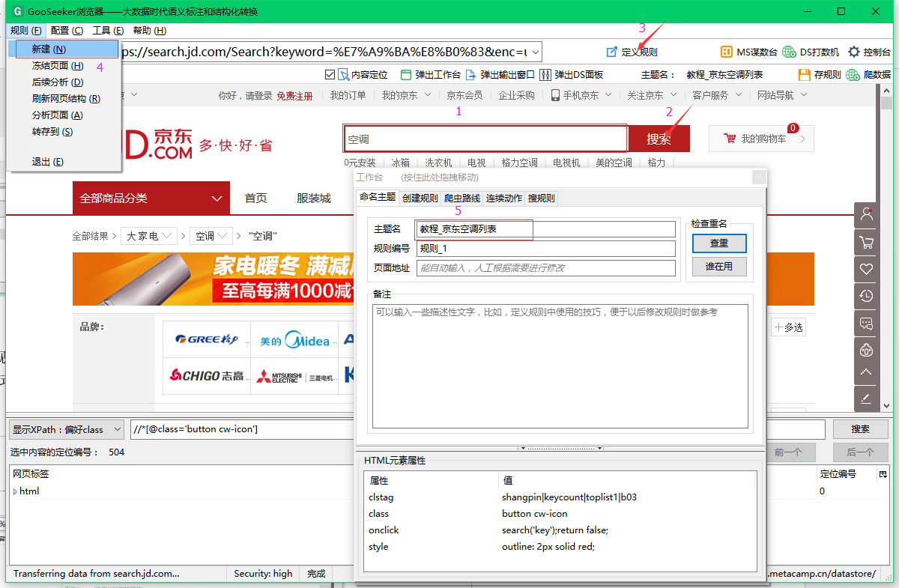Click the 存规则 save disk icon
Screen dimensions: 899x588
point(805,75)
